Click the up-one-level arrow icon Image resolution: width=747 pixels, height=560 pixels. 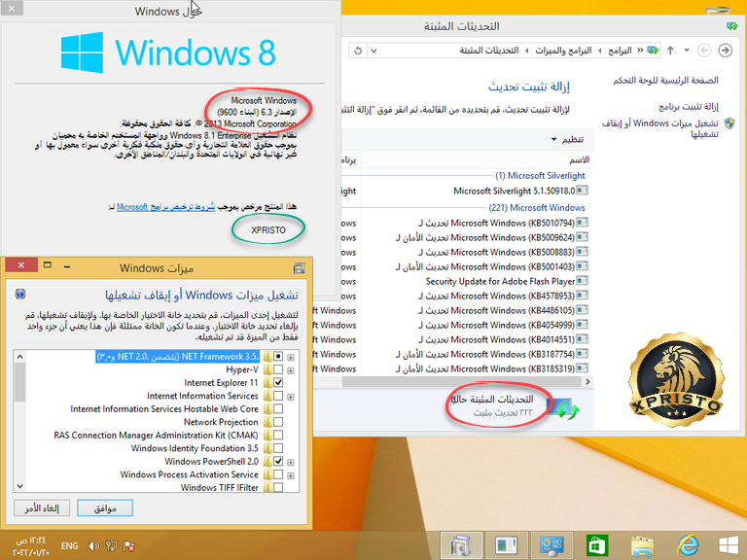670,50
